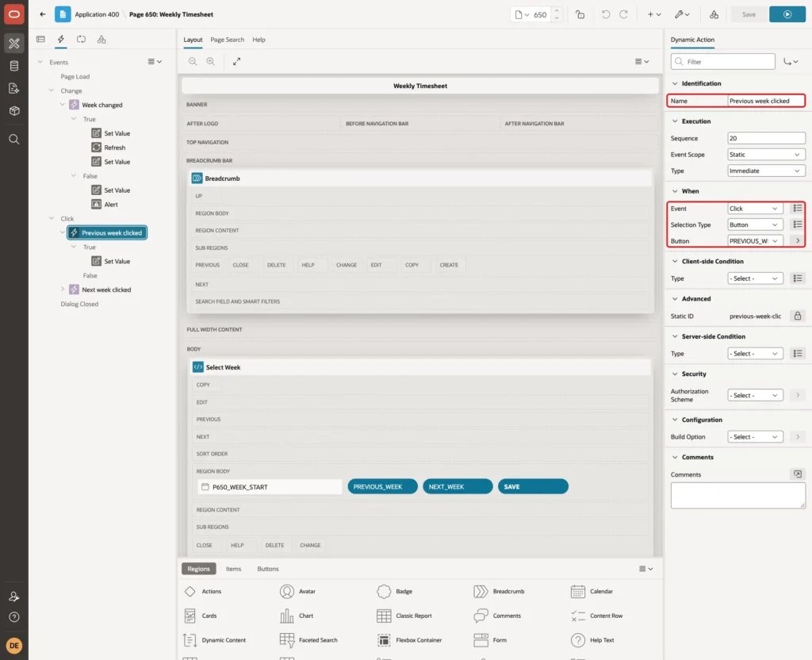Open the Shared Components tab in the left pane
This screenshot has height=660, width=812.
click(x=101, y=40)
